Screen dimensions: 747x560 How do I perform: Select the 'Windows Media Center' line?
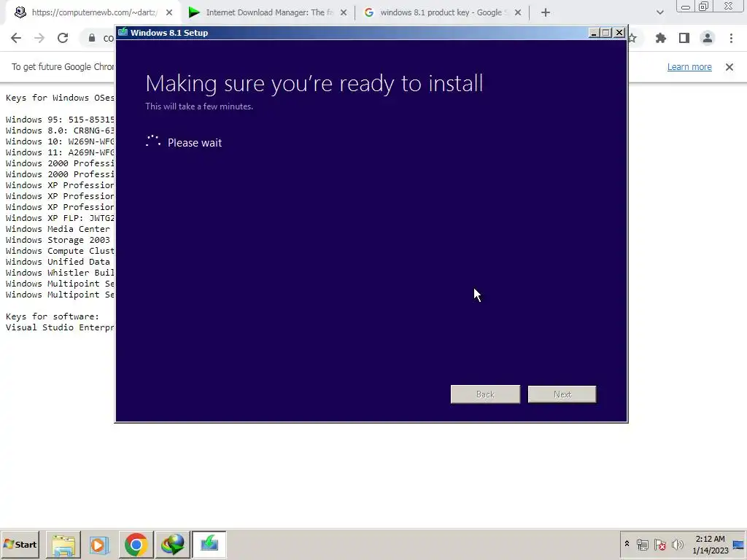click(58, 229)
